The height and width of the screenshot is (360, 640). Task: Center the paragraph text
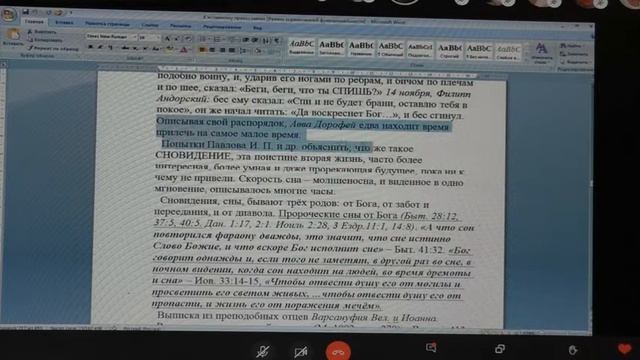click(212, 50)
